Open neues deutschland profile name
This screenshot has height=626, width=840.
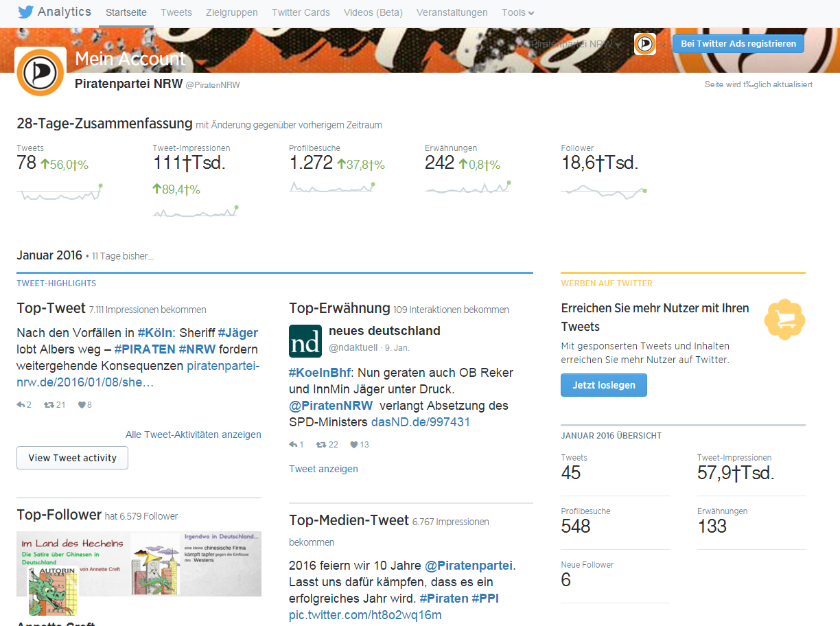(x=384, y=331)
